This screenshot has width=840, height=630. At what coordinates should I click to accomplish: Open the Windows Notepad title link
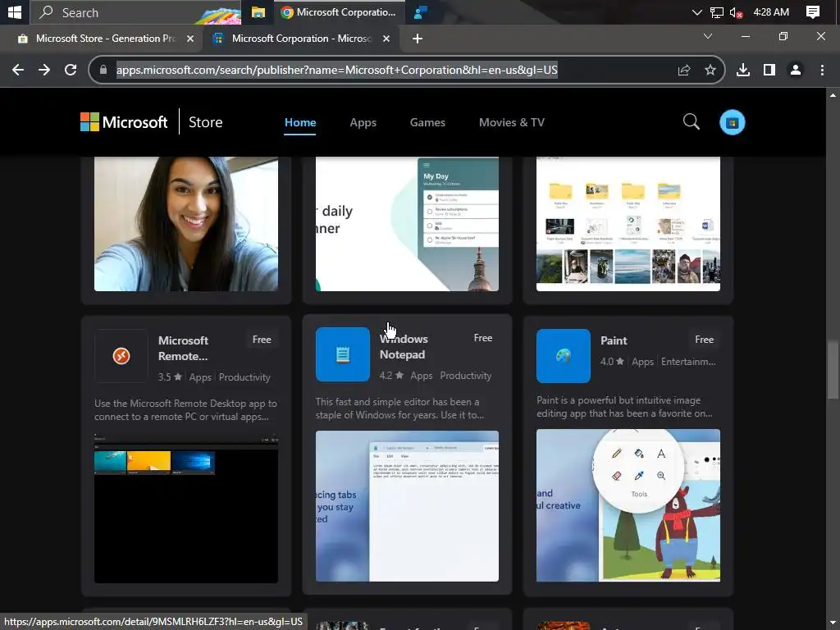coord(404,347)
